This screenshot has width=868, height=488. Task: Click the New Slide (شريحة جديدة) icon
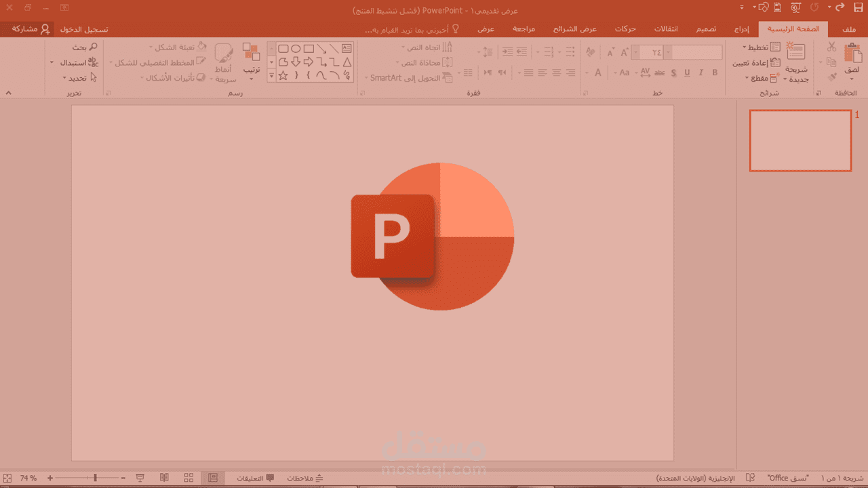click(795, 52)
